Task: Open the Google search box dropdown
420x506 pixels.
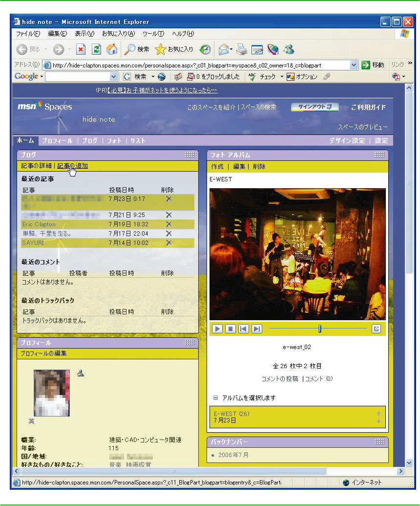Action: pos(113,77)
